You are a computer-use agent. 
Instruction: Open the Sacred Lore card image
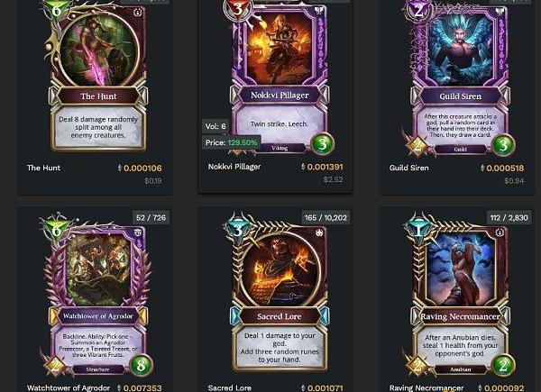click(279, 296)
